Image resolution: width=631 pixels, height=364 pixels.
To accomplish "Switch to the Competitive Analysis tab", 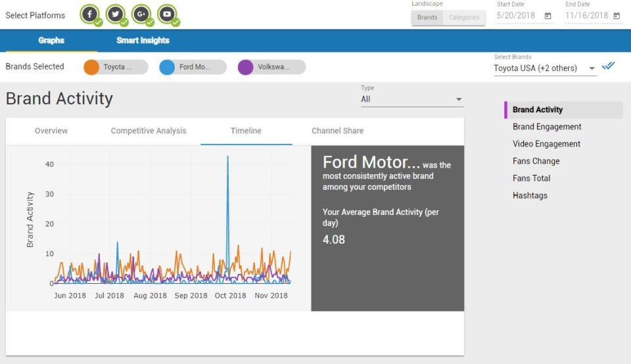I will pyautogui.click(x=149, y=131).
